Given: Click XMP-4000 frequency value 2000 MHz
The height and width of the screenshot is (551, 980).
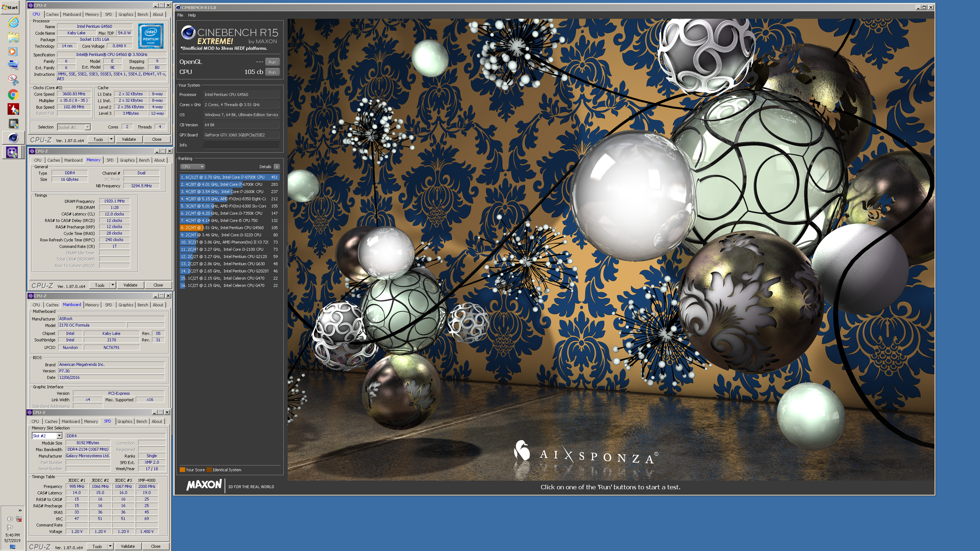Looking at the screenshot, I should [x=147, y=486].
